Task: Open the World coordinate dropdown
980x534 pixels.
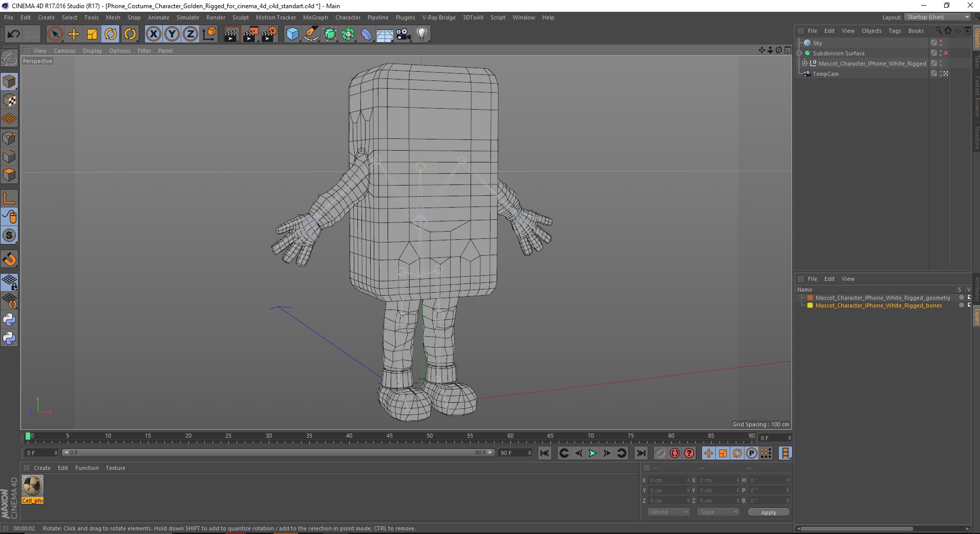Action: coord(669,512)
